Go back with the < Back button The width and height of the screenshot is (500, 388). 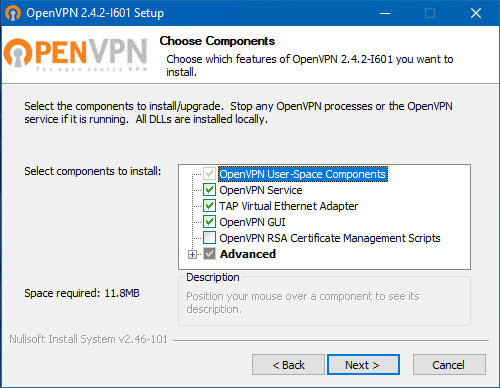click(x=288, y=365)
